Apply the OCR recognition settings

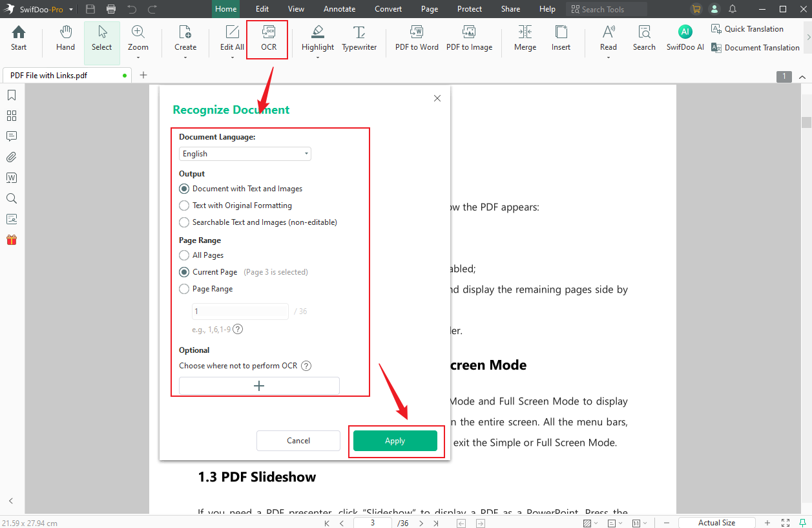coord(395,440)
